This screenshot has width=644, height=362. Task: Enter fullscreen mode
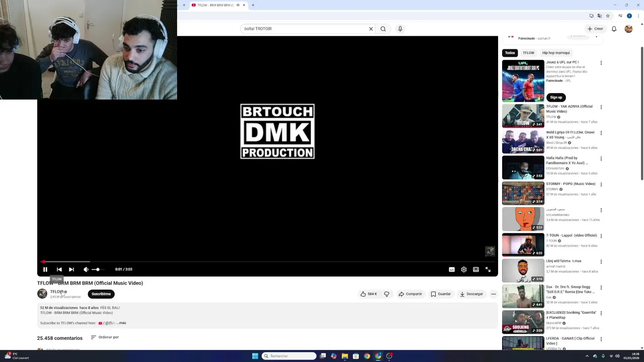[x=488, y=269]
